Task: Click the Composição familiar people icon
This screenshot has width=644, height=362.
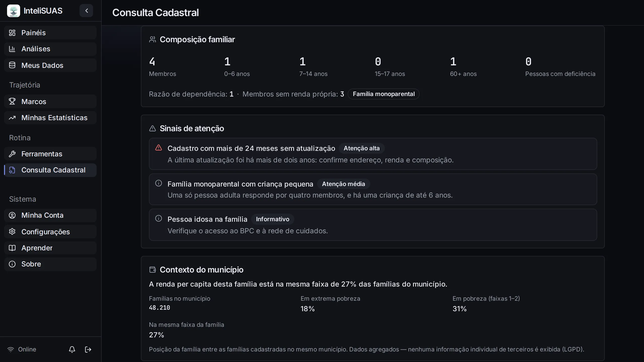Action: click(152, 39)
